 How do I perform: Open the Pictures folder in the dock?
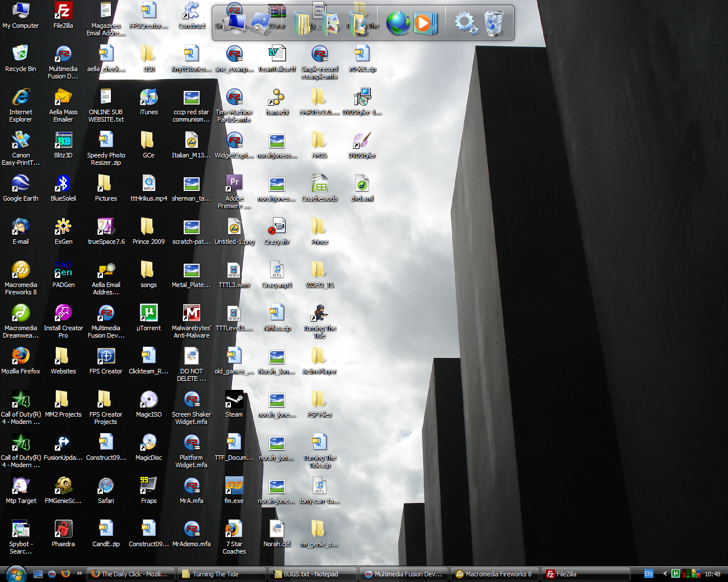(x=330, y=23)
